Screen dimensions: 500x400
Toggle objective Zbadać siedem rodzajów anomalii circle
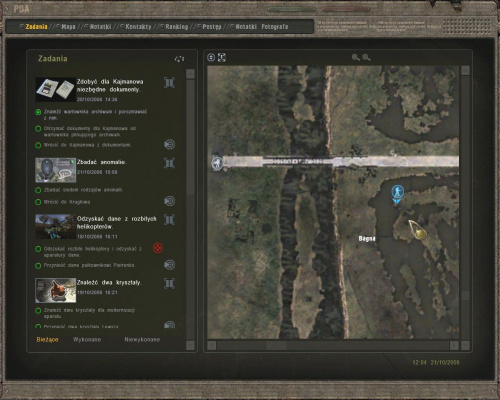[x=38, y=190]
